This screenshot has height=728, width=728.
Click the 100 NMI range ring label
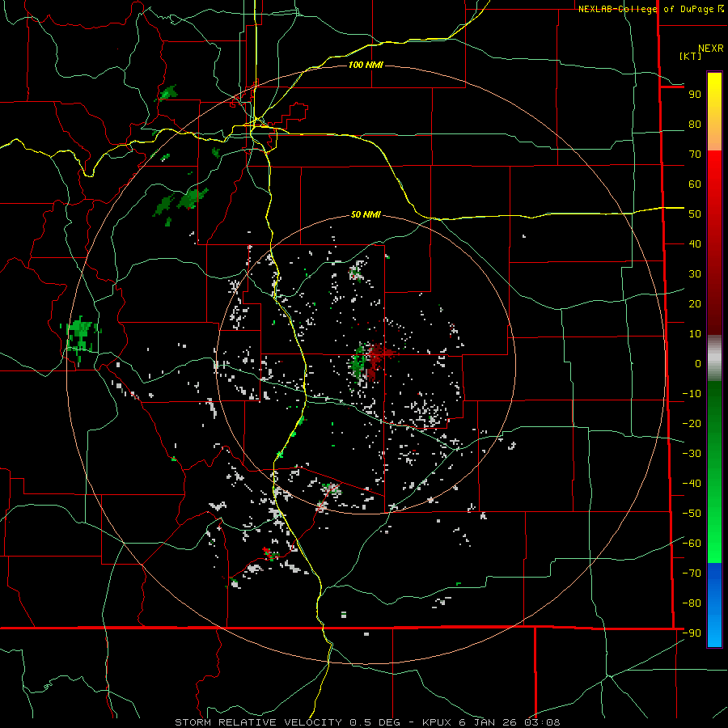pos(366,65)
